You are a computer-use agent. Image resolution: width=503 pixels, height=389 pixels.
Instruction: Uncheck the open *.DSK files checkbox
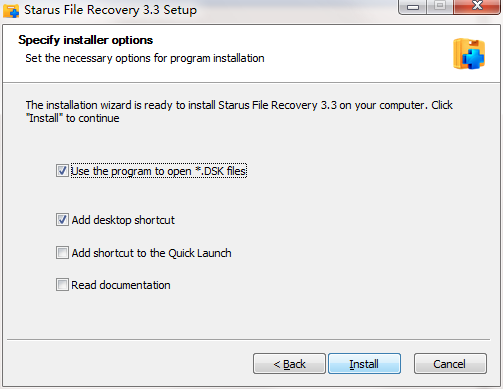[x=62, y=171]
